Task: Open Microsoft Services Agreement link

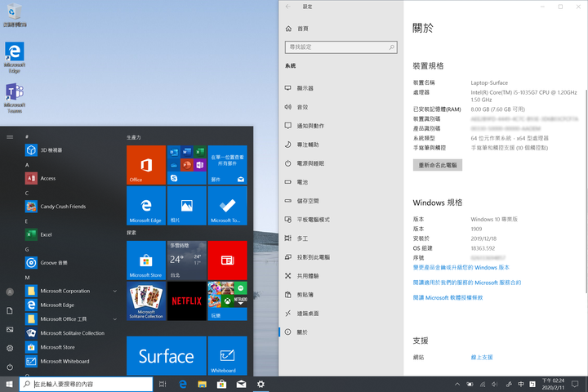Action: (467, 283)
